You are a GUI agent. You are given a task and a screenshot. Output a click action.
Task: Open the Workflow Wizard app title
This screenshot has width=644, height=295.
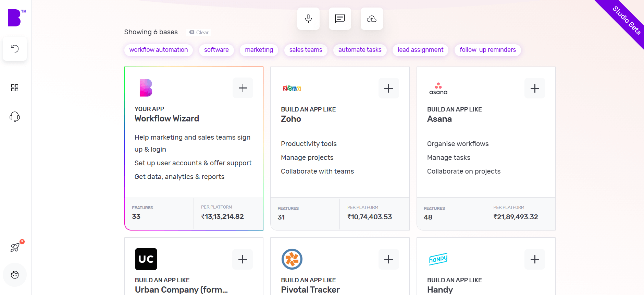pos(167,119)
